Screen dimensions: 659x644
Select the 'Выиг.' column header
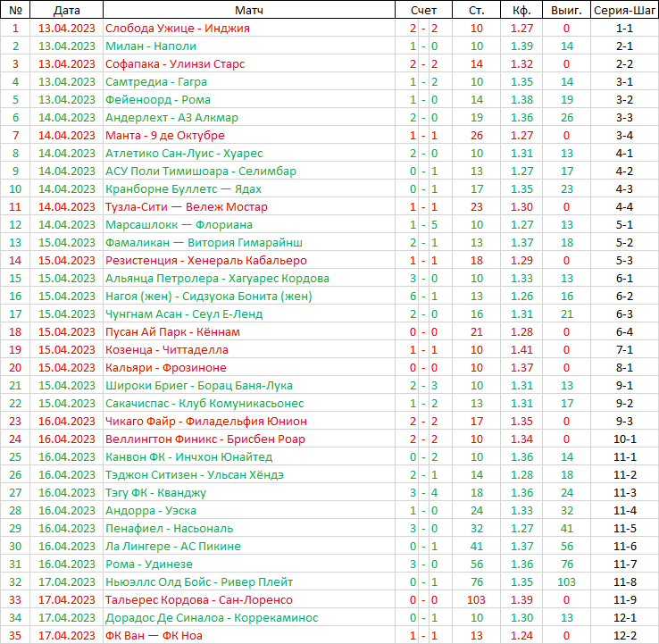(x=566, y=10)
